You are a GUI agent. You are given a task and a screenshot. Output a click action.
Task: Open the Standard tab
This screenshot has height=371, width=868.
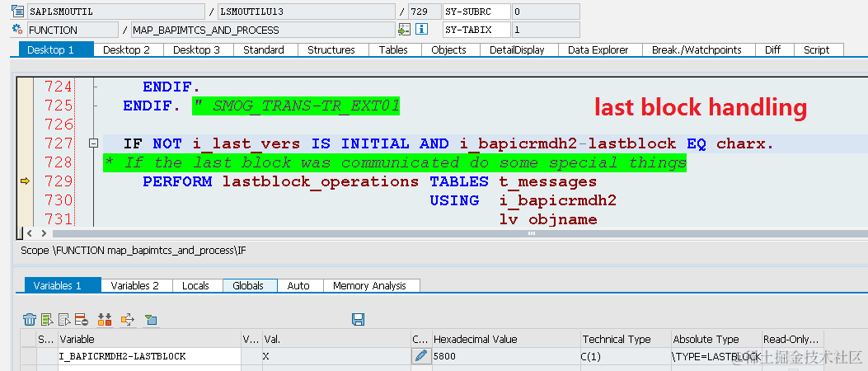(x=264, y=49)
